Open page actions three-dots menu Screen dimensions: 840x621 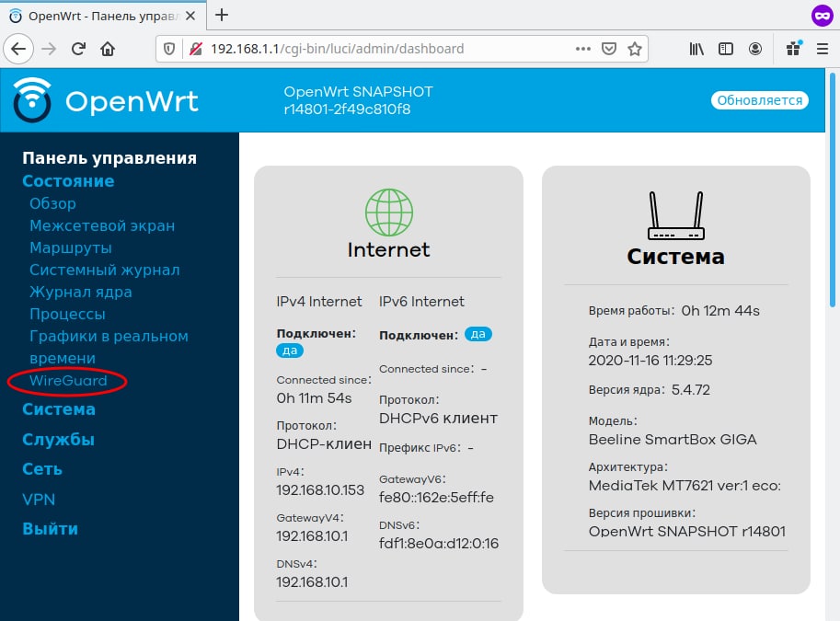point(583,49)
